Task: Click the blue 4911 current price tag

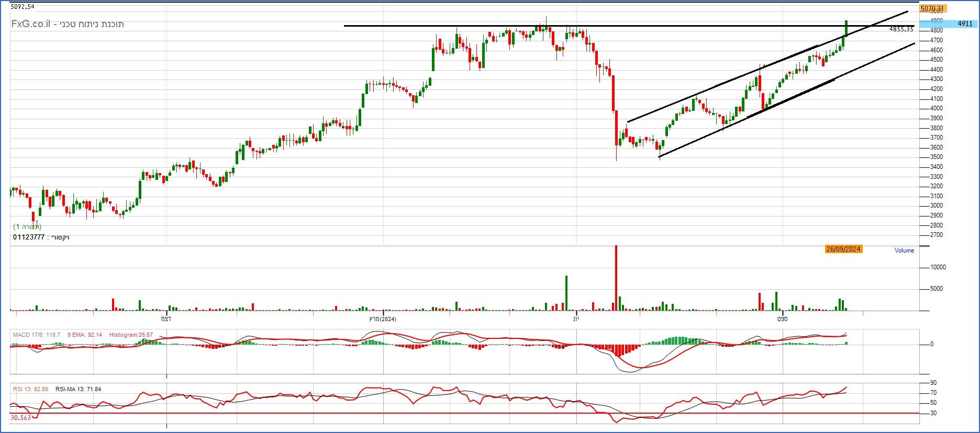Action: pos(964,24)
